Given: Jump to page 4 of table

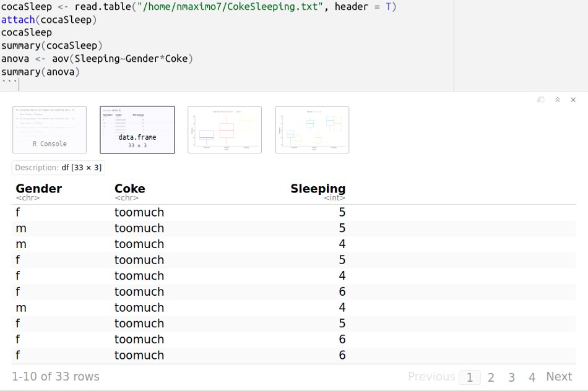Looking at the screenshot, I should (532, 377).
